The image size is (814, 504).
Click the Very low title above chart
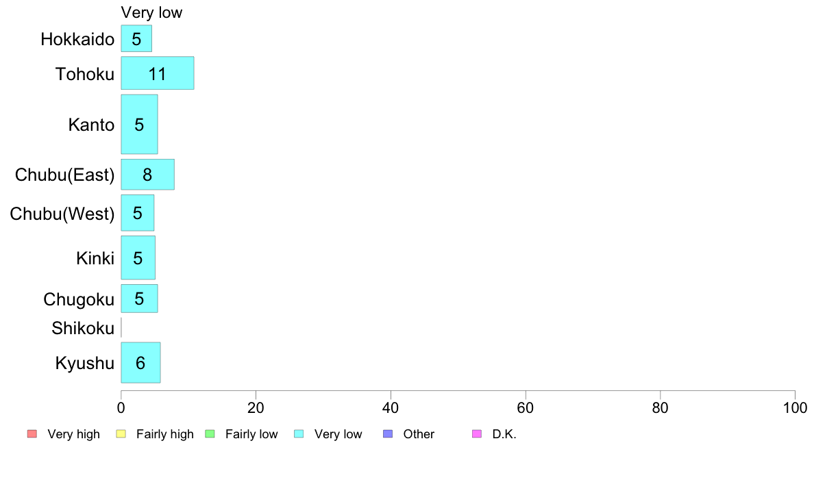point(151,12)
